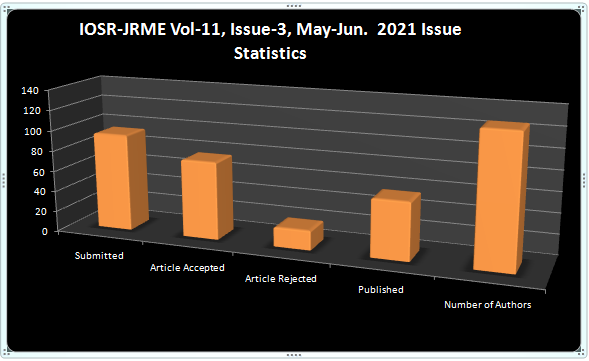This screenshot has width=589, height=361.
Task: Select the Article Rejected bar
Action: (298, 234)
